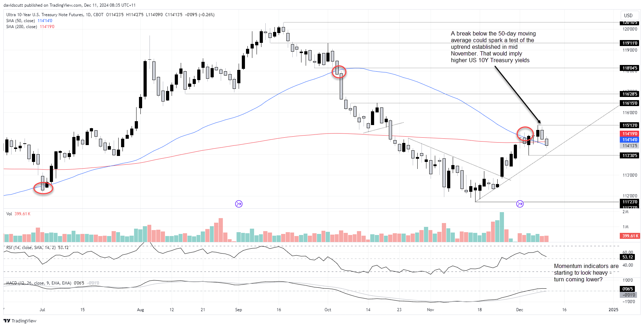Click the 116'15'0 price level label
644x327 pixels.
point(630,103)
